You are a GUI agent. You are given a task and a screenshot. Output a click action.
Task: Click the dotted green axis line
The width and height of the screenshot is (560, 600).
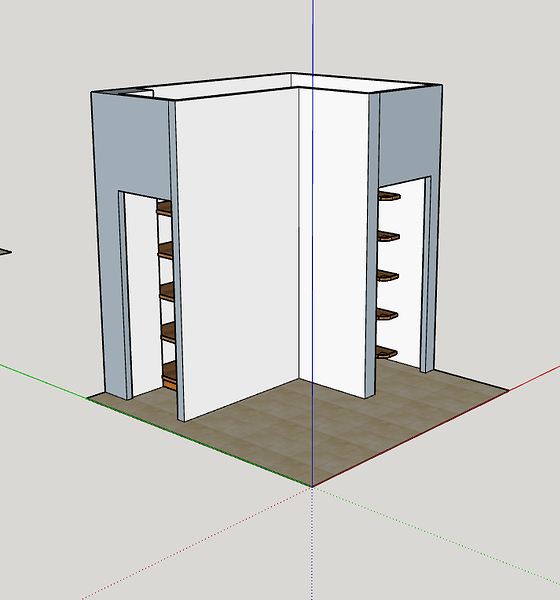(436, 541)
